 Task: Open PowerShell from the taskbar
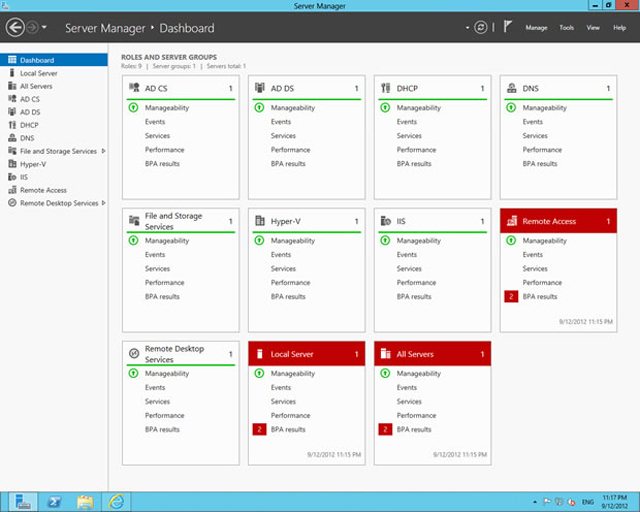(x=54, y=501)
